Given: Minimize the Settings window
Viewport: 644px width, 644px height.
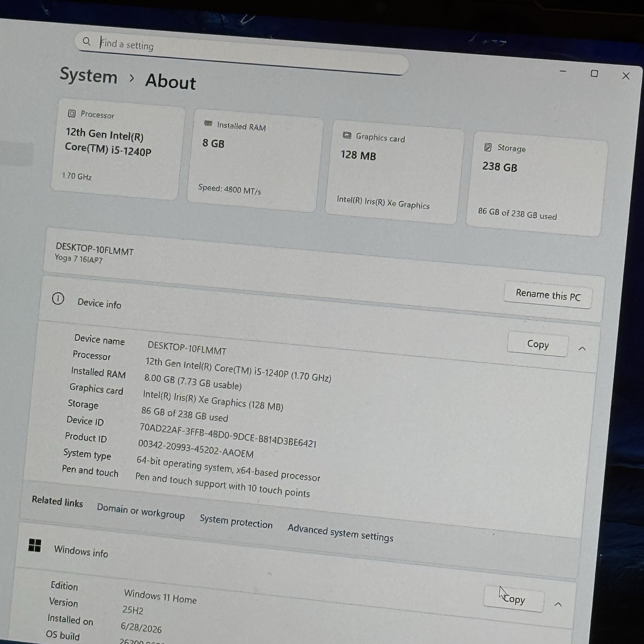Looking at the screenshot, I should (x=563, y=71).
